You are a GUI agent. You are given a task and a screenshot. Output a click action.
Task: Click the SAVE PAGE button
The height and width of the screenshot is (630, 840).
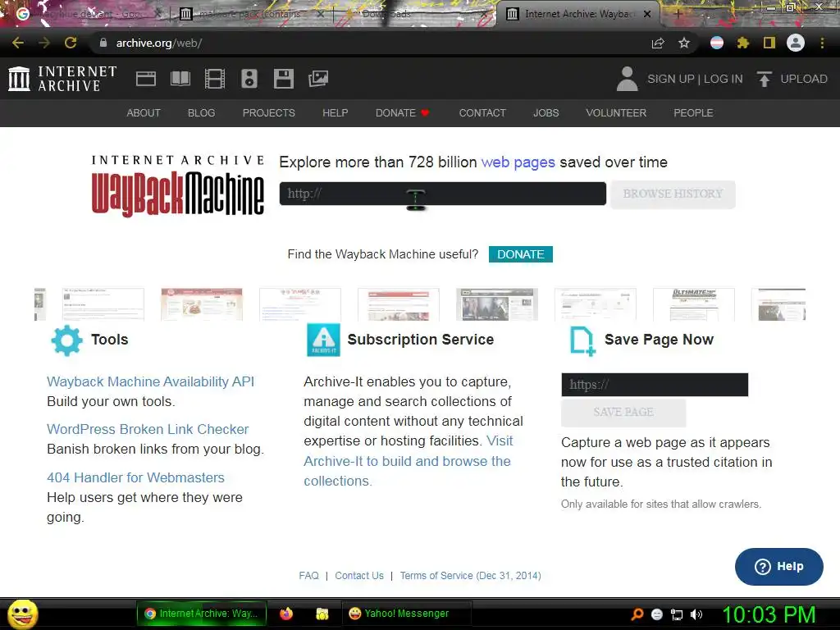coord(623,412)
